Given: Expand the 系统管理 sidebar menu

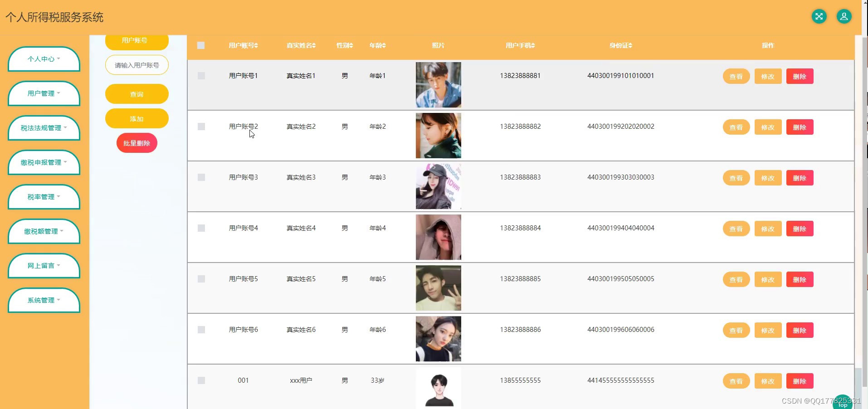Looking at the screenshot, I should click(44, 300).
